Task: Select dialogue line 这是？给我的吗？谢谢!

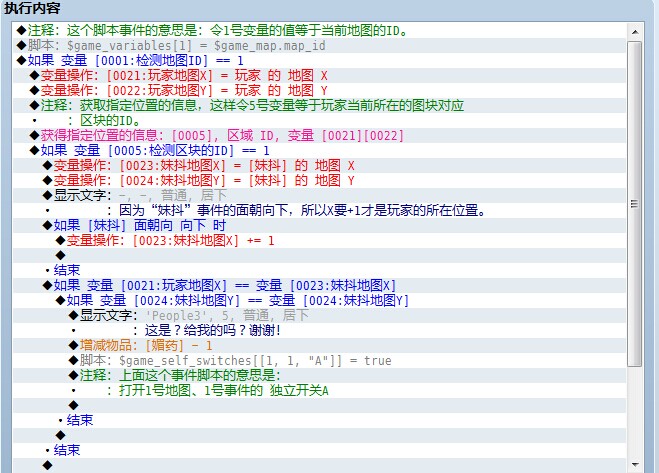Action: point(319,331)
